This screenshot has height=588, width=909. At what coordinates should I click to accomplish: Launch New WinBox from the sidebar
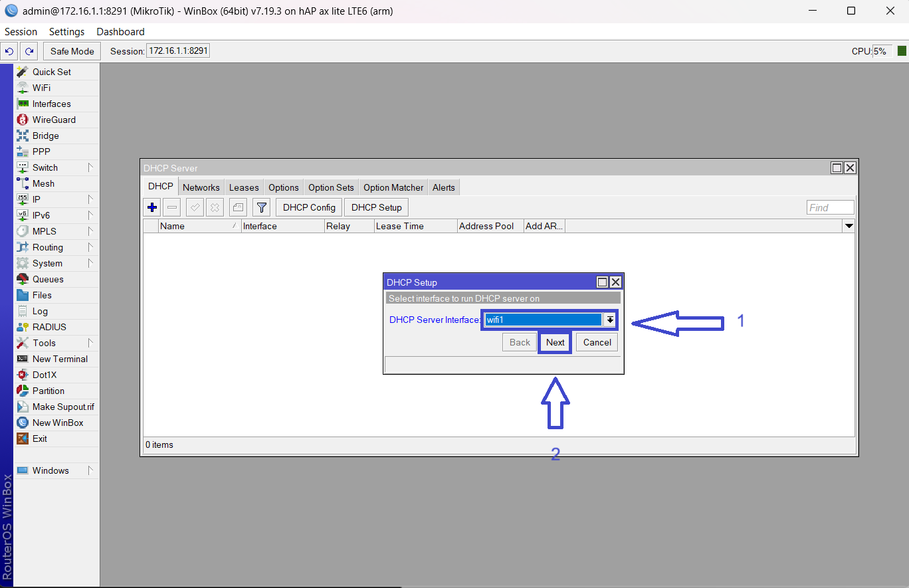click(x=56, y=423)
